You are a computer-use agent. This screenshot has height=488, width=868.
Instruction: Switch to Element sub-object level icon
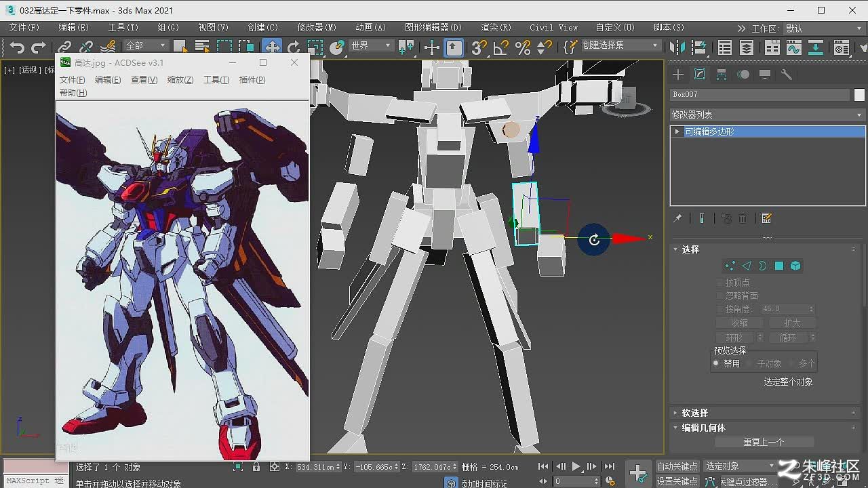(x=795, y=266)
